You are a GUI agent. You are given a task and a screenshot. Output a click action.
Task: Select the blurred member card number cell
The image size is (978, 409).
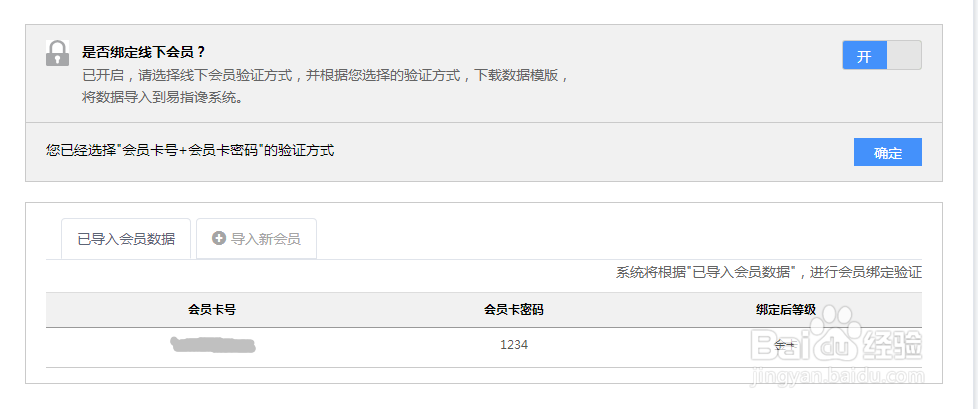coord(212,346)
